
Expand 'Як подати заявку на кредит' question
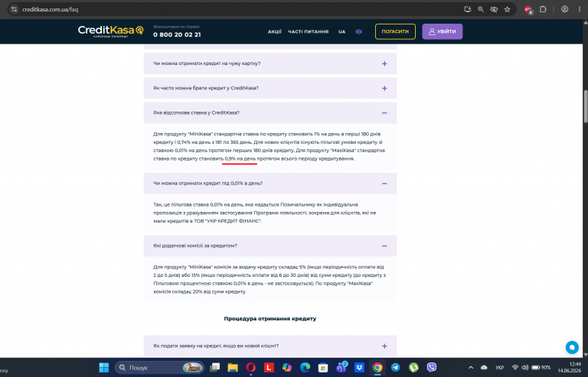(x=270, y=346)
